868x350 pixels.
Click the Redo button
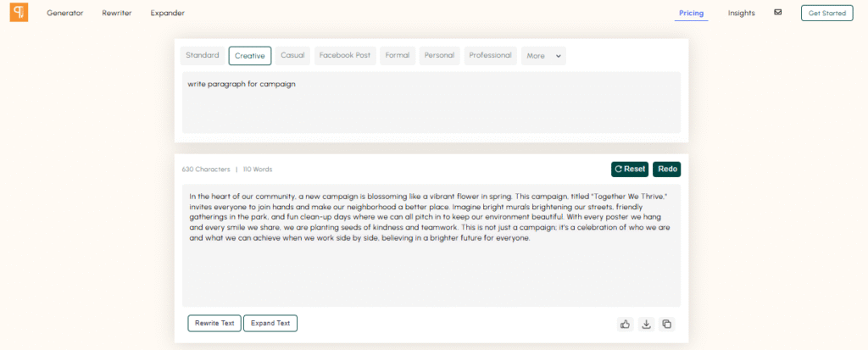click(x=667, y=169)
